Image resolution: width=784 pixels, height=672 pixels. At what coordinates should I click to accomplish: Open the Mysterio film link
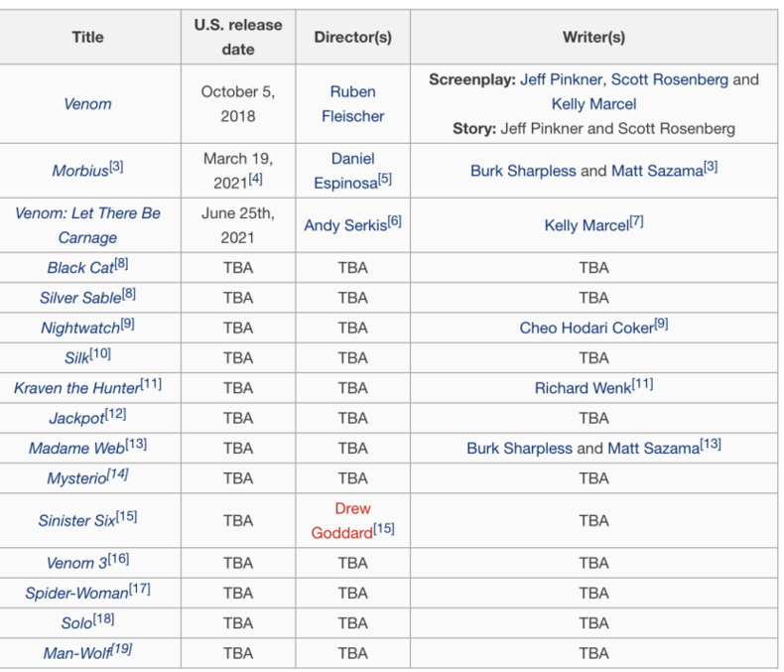[x=77, y=478]
